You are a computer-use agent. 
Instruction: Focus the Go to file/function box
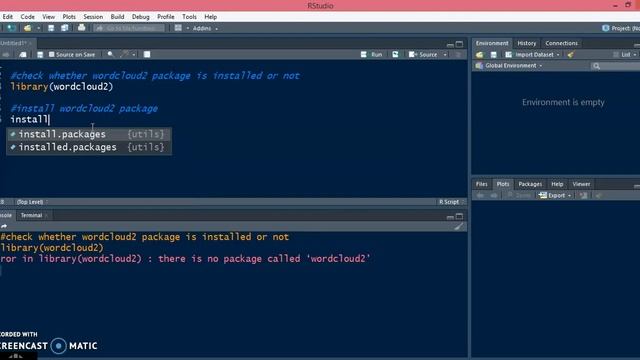(129, 28)
